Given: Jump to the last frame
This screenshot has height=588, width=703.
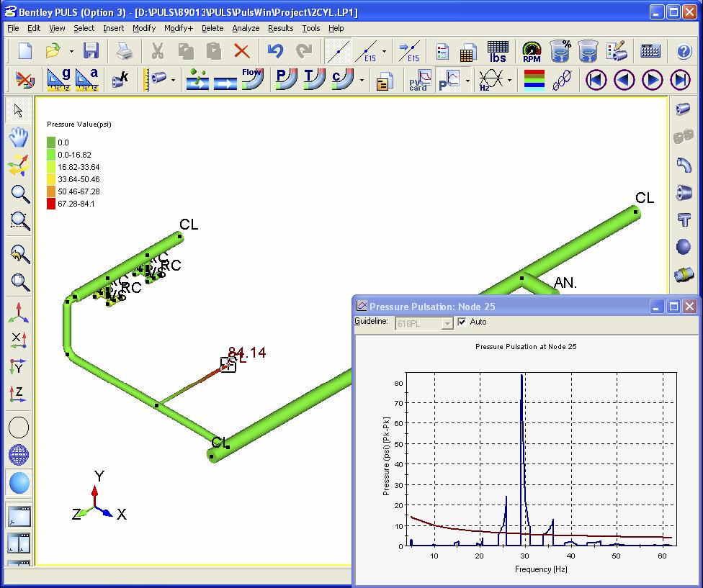Looking at the screenshot, I should click(x=681, y=80).
